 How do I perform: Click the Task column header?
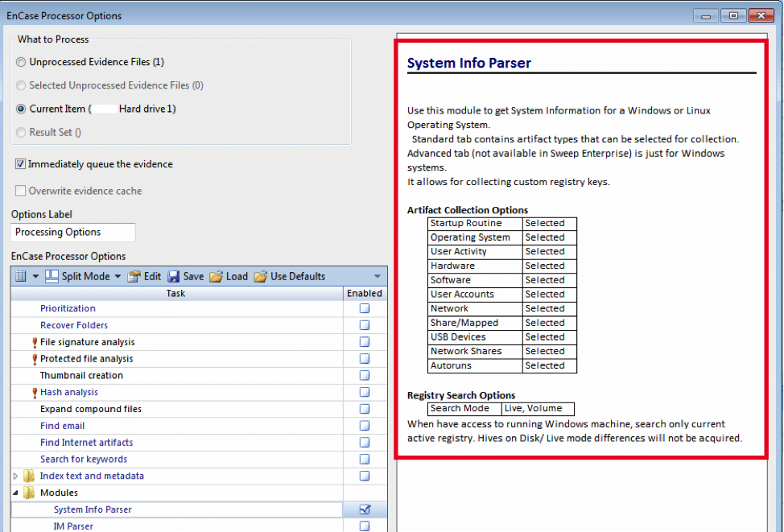176,294
